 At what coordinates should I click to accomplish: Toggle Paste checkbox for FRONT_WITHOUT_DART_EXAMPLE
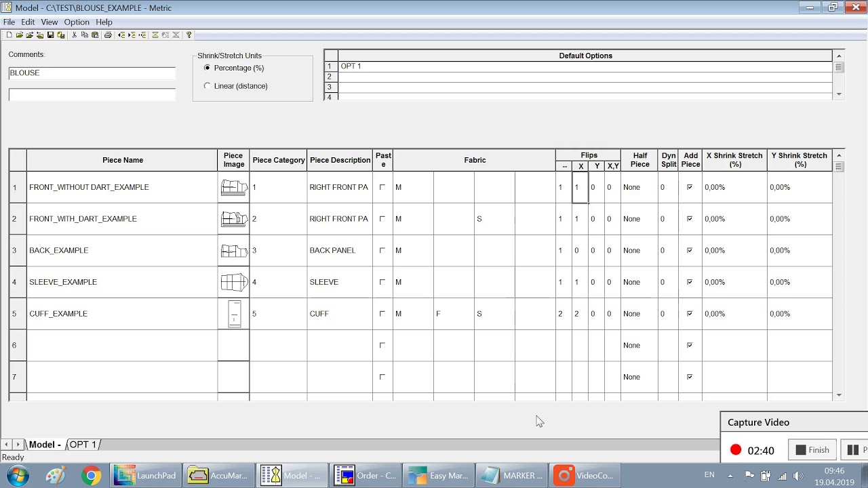pos(382,187)
